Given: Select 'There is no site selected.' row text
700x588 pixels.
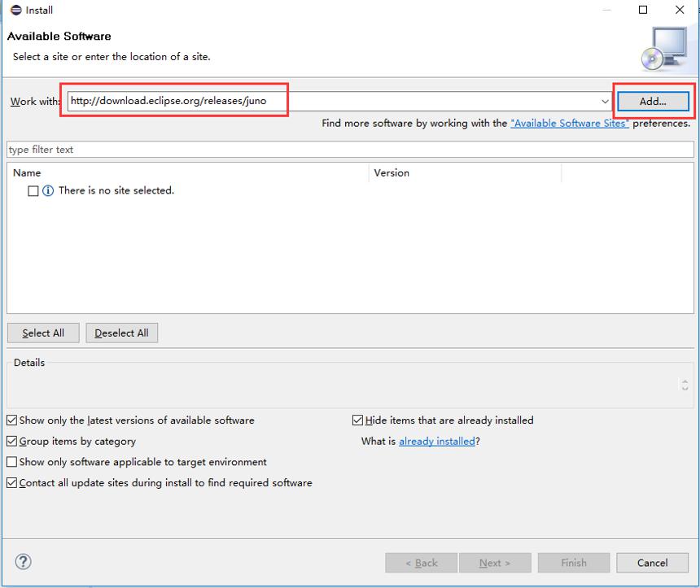Looking at the screenshot, I should pos(116,190).
